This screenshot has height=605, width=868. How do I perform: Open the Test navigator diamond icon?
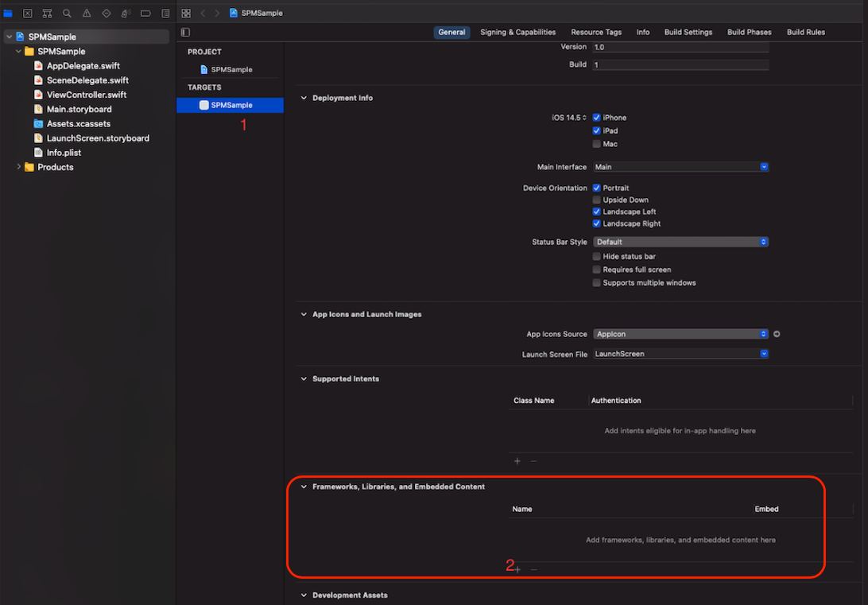click(107, 14)
